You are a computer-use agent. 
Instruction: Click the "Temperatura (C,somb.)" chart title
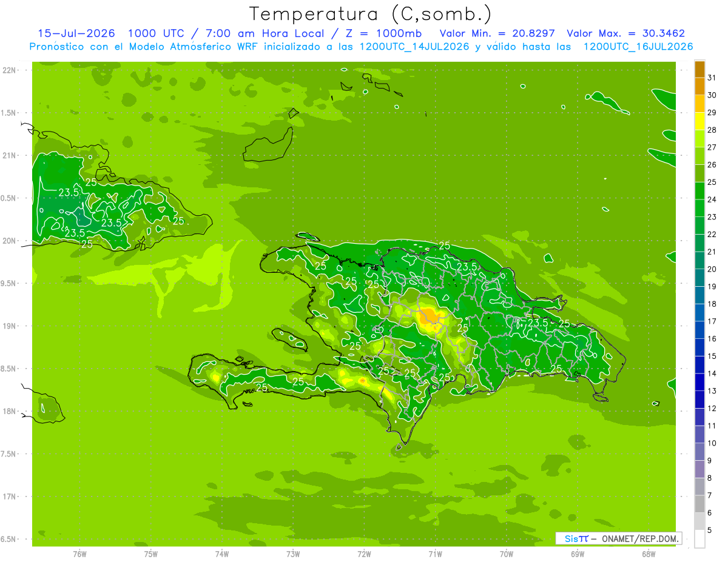pyautogui.click(x=371, y=14)
